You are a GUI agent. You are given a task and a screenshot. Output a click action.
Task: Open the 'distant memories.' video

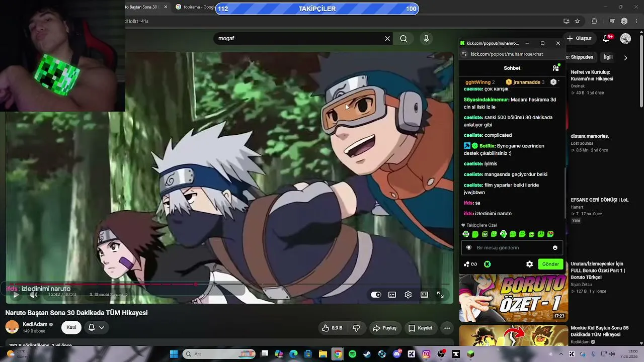pyautogui.click(x=590, y=136)
